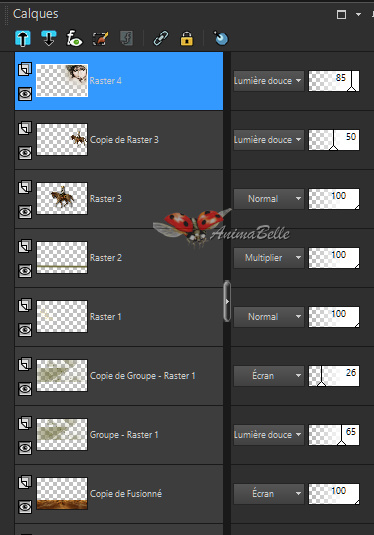Open Copie de Groupe - Raster 1 Écran dropdown
The width and height of the screenshot is (374, 535).
coord(269,376)
